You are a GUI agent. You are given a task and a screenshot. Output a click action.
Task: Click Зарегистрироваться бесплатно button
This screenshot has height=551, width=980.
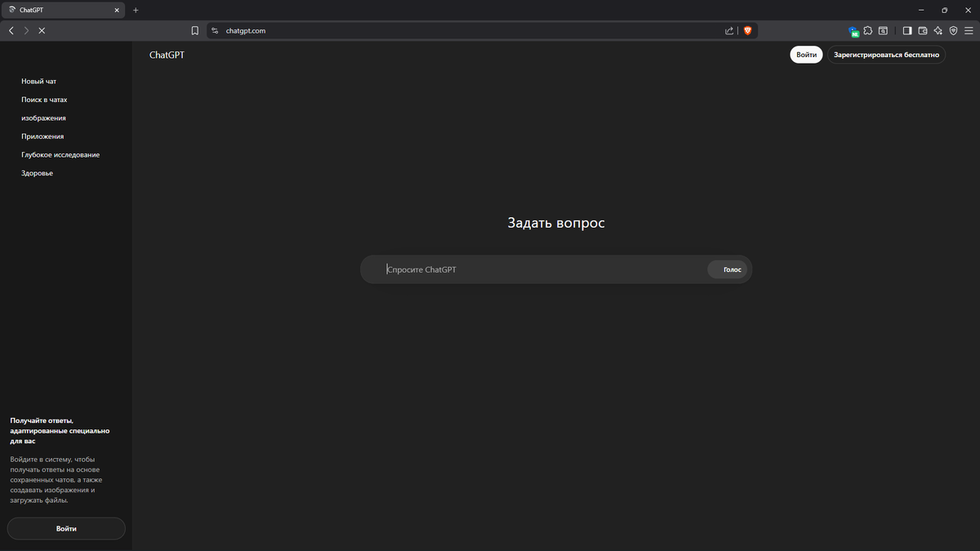(x=886, y=55)
